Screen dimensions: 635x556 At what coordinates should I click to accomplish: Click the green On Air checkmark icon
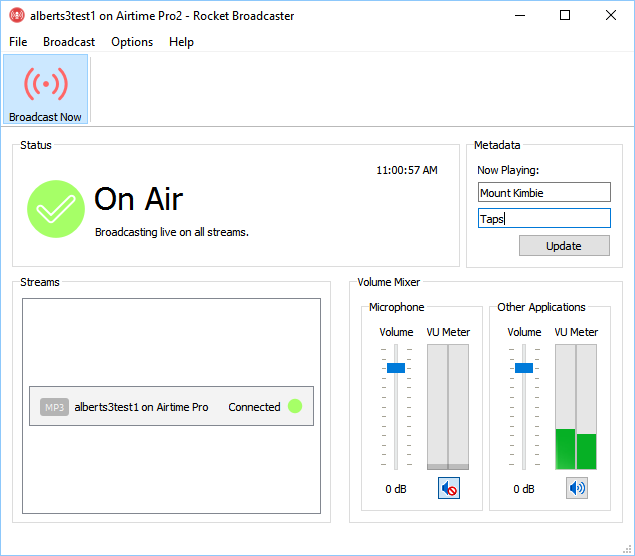pyautogui.click(x=56, y=209)
